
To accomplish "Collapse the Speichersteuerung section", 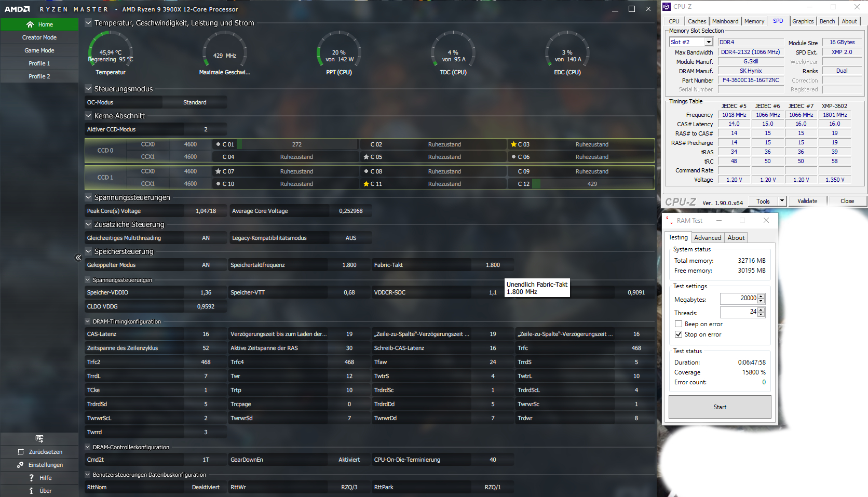I will (88, 251).
